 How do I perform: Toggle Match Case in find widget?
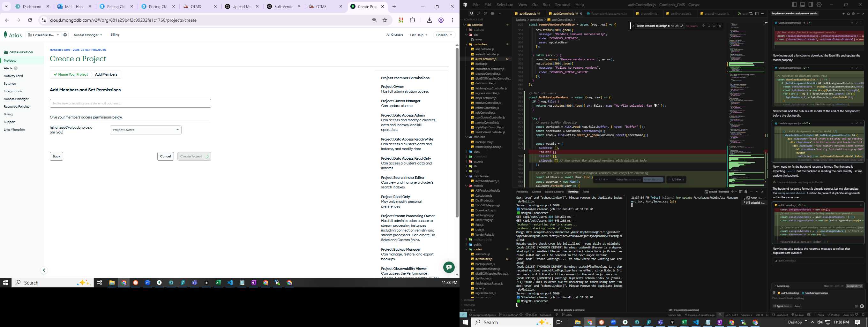(x=672, y=26)
